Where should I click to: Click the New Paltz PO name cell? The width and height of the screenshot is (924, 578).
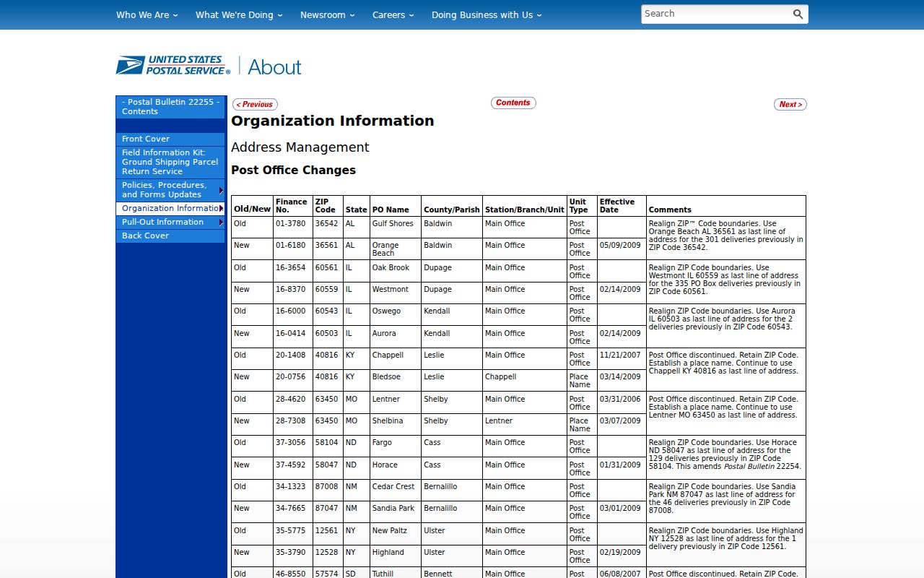(x=395, y=534)
